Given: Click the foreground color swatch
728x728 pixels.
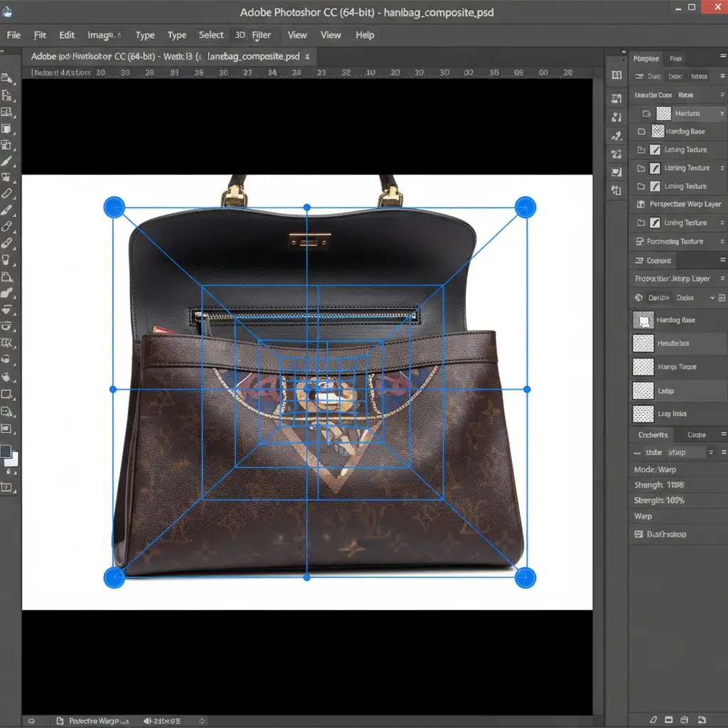Looking at the screenshot, I should coord(6,452).
